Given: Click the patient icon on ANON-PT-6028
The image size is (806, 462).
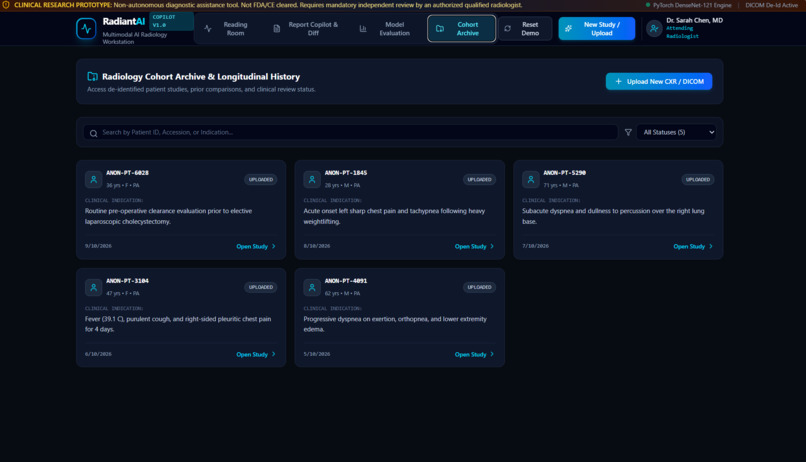Looking at the screenshot, I should pyautogui.click(x=94, y=179).
